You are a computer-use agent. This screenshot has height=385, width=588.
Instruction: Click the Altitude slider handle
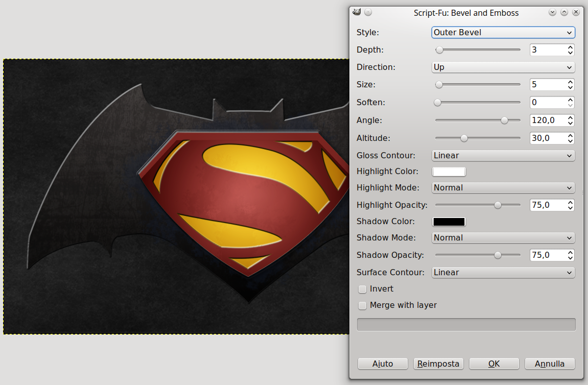(464, 138)
